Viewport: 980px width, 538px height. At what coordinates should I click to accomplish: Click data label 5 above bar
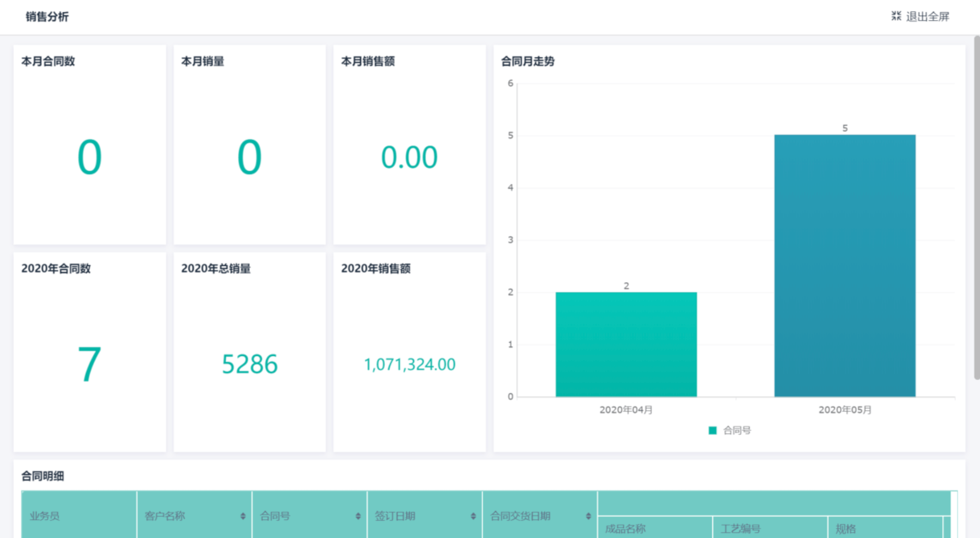(x=845, y=128)
